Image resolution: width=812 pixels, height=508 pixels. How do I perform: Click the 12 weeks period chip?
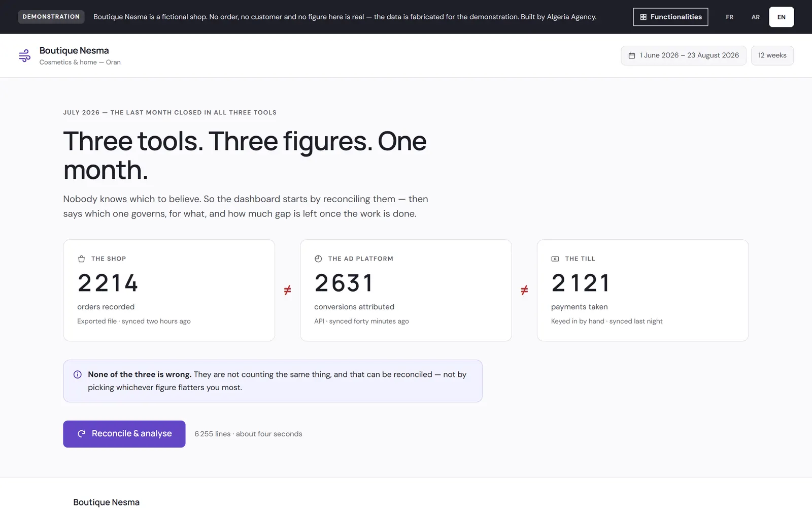(x=772, y=55)
